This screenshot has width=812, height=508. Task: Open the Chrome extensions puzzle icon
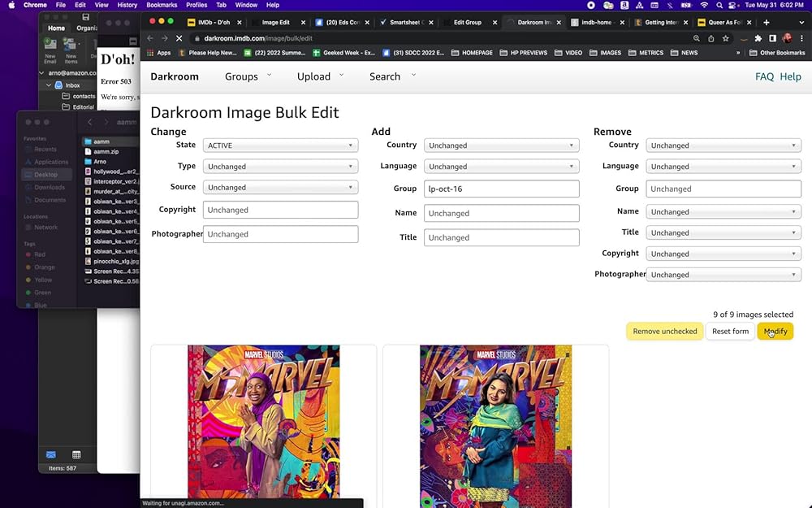(758, 38)
